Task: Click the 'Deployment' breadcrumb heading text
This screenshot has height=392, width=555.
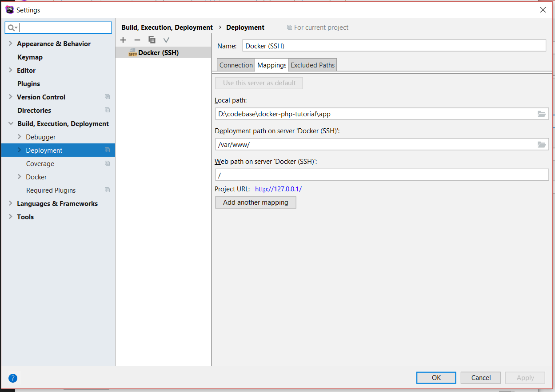Action: click(245, 28)
